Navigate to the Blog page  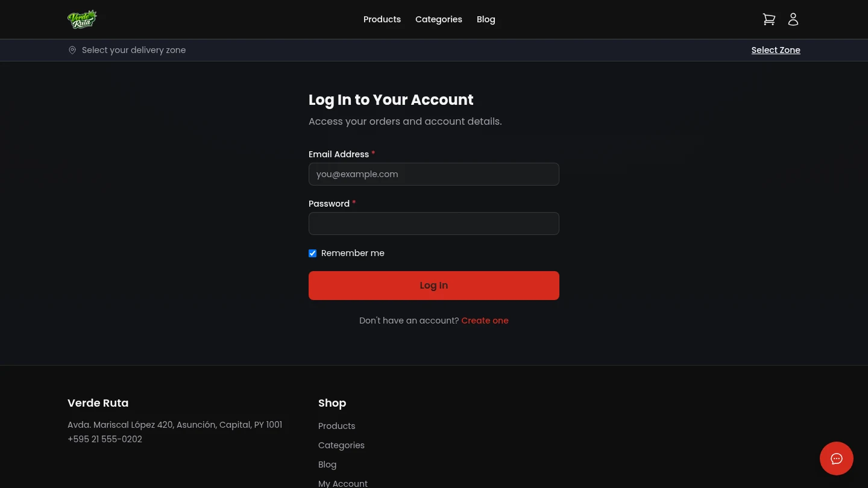pyautogui.click(x=486, y=19)
